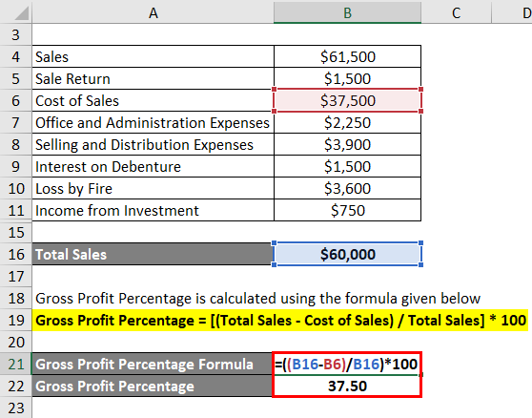Click 'Interest on Debenture' cell

tap(153, 167)
